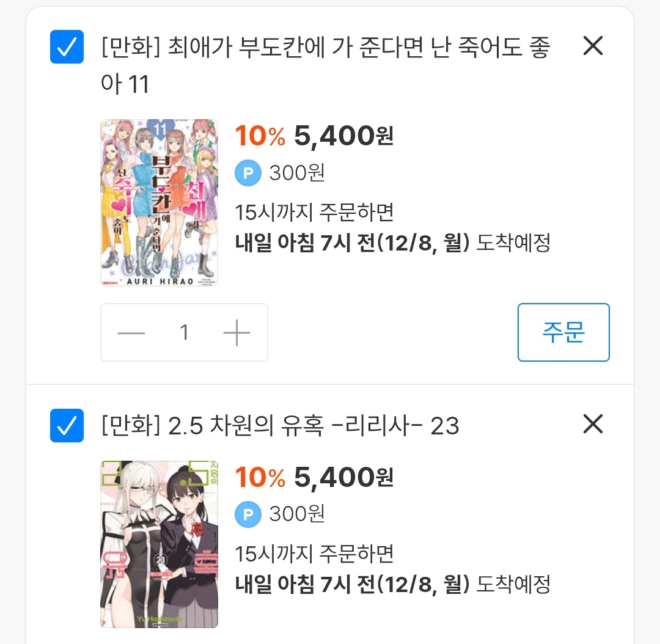This screenshot has width=660, height=644.
Task: Click the blue P point icon for first item
Action: click(248, 174)
